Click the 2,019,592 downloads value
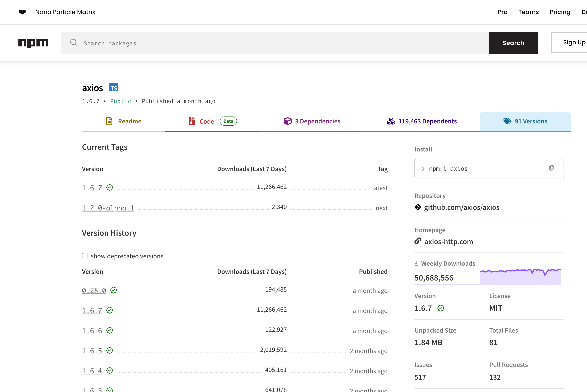Image resolution: width=587 pixels, height=392 pixels. 273,350
